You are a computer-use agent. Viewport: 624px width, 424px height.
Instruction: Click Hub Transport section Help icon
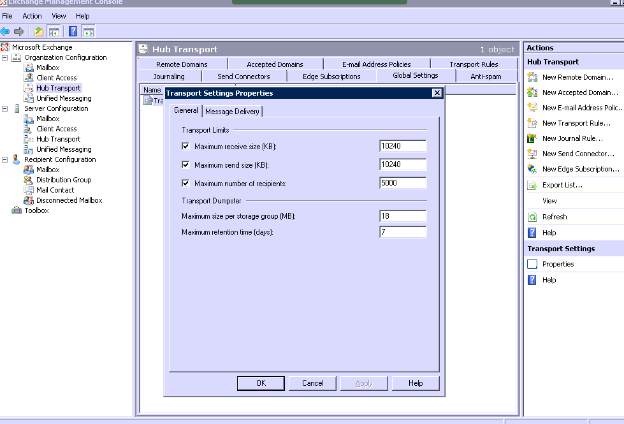pyautogui.click(x=532, y=233)
